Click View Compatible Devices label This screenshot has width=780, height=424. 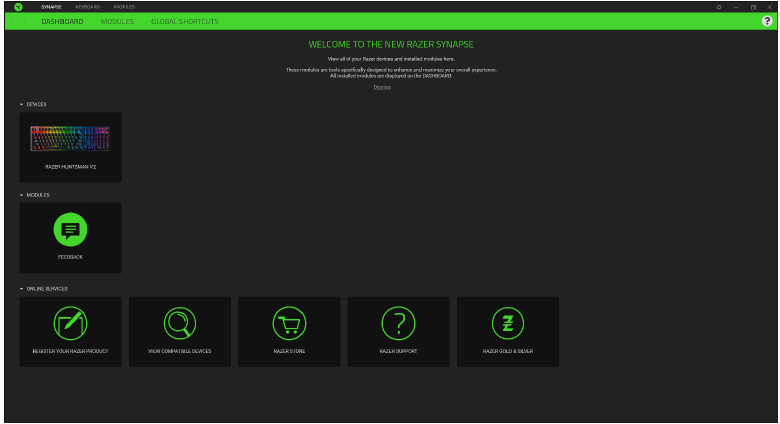[x=180, y=351]
